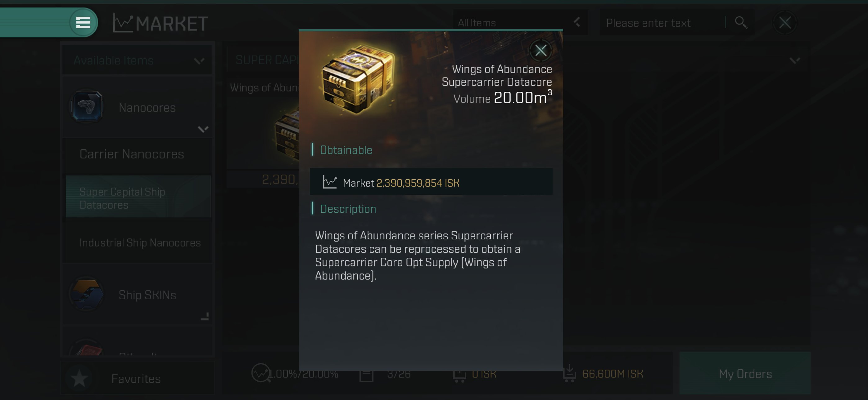Select the Ship SKINs category icon
This screenshot has width=868, height=400.
[x=87, y=294]
